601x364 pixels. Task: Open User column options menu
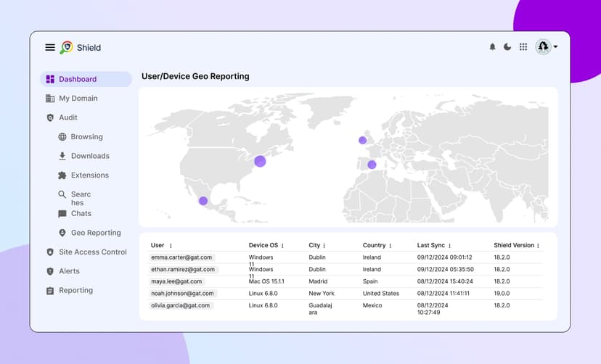point(171,246)
